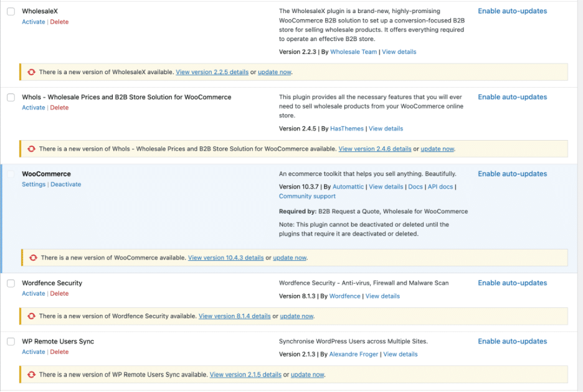The height and width of the screenshot is (392, 583).
Task: Click 'Version 2.1.3' text
Action: point(297,355)
